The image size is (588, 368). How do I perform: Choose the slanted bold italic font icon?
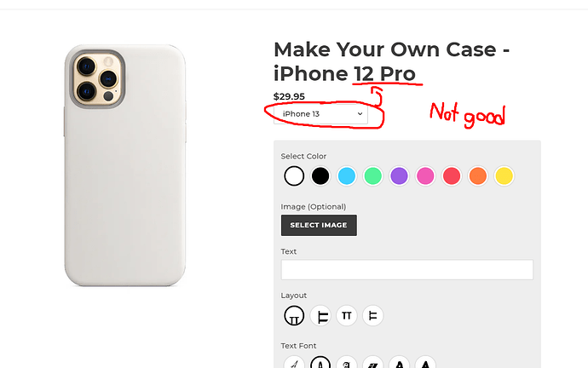click(372, 364)
